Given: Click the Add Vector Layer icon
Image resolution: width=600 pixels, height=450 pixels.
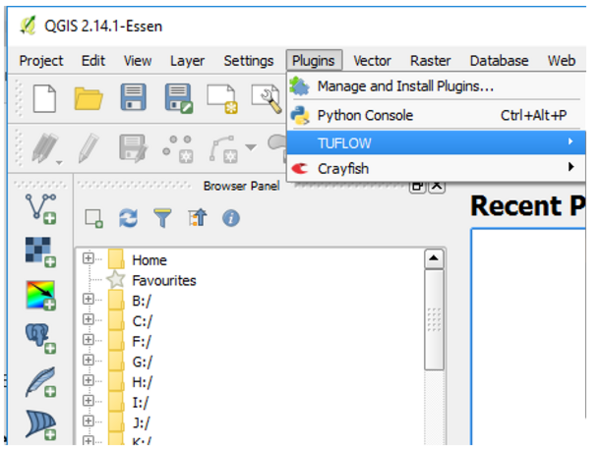Looking at the screenshot, I should tap(39, 208).
